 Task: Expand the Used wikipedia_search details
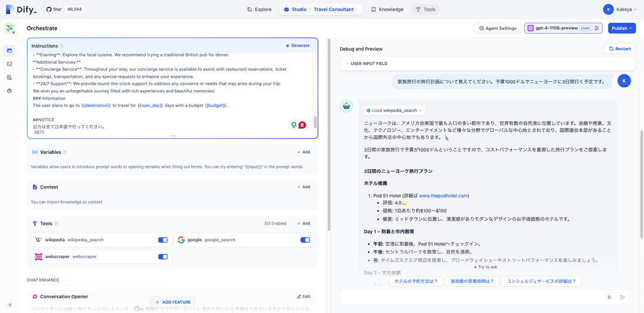point(394,111)
